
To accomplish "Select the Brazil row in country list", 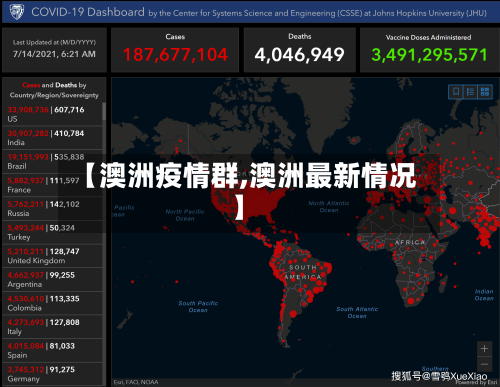I will (53, 161).
